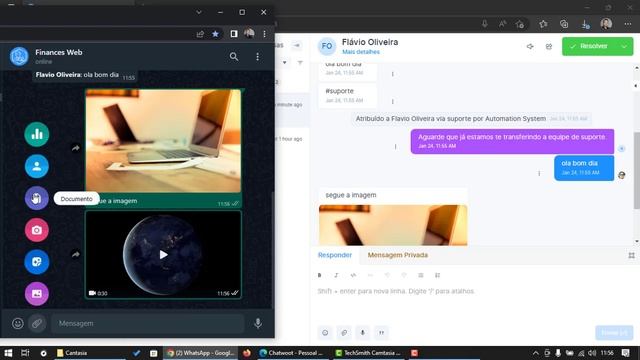Open the volume control in the system tray

click(592, 353)
